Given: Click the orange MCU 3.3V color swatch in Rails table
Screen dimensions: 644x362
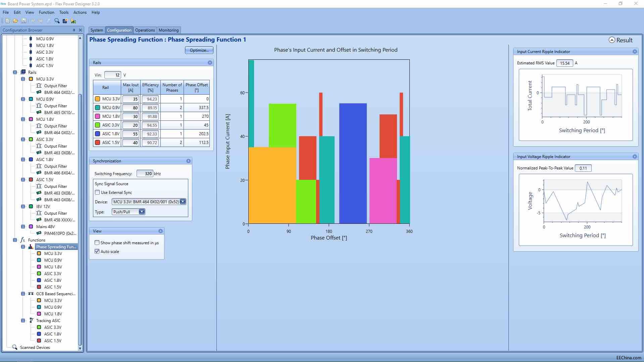Looking at the screenshot, I should (97, 99).
